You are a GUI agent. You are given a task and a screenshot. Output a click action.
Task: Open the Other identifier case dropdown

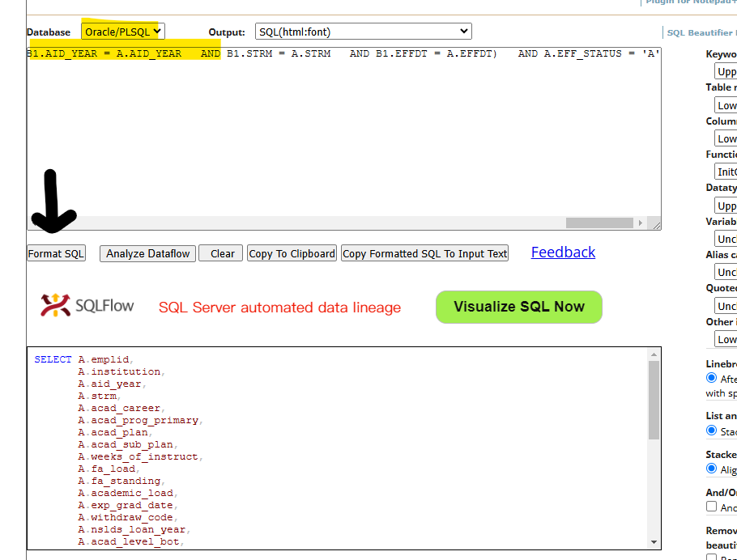[726, 339]
